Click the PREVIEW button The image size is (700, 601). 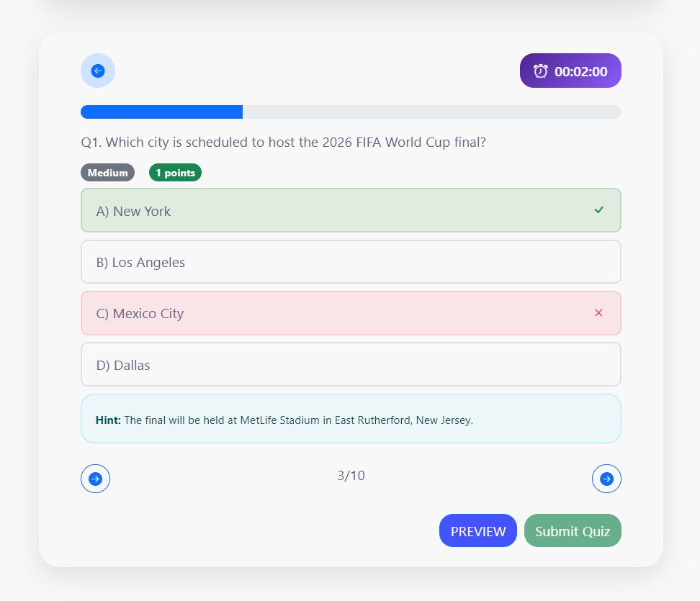click(x=477, y=531)
